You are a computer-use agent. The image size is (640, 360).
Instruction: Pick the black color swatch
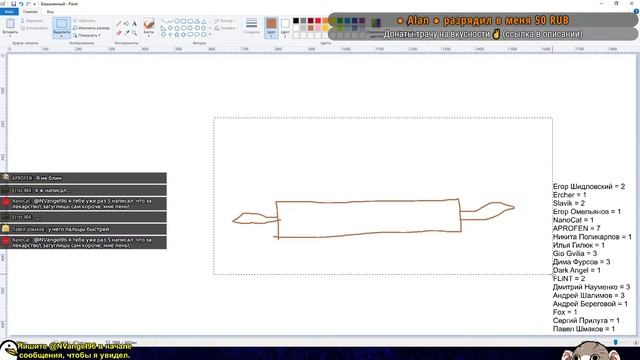296,20
